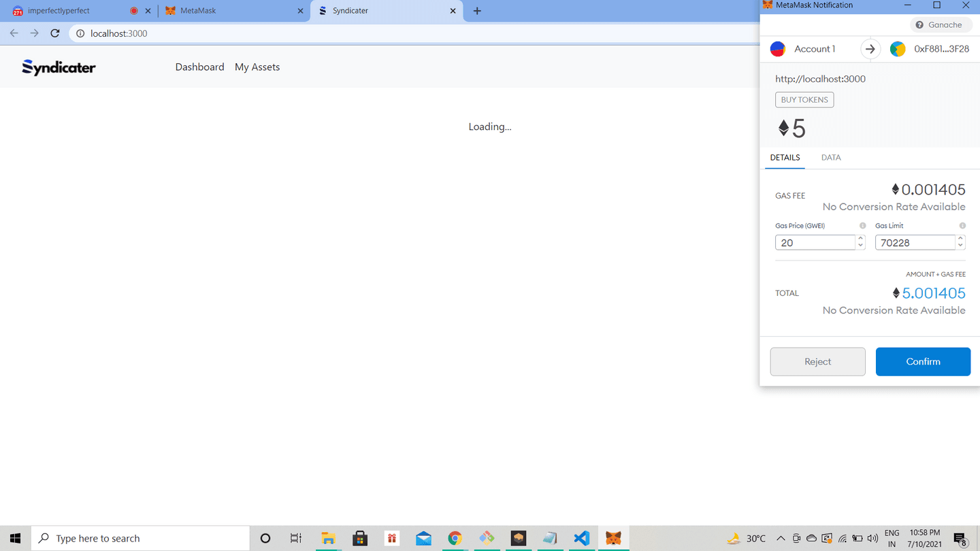980x551 pixels.
Task: Click the battery icon in system tray
Action: pyautogui.click(x=857, y=538)
